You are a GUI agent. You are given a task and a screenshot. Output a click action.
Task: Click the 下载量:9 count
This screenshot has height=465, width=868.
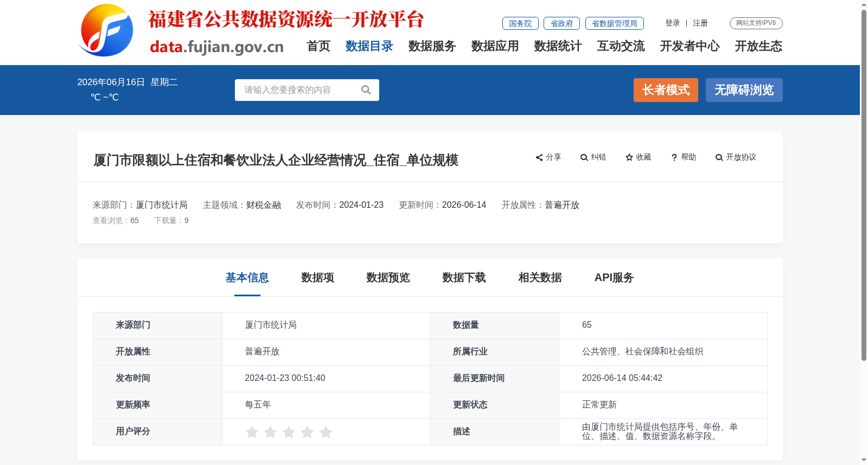click(171, 221)
